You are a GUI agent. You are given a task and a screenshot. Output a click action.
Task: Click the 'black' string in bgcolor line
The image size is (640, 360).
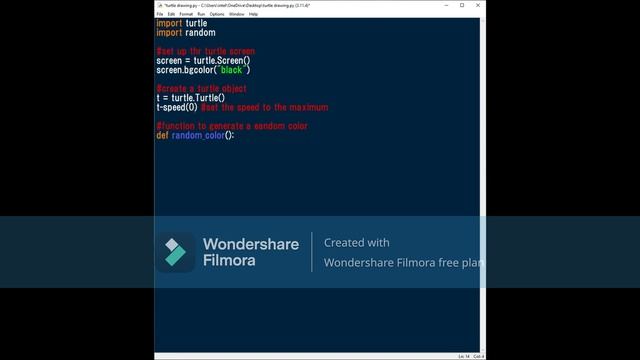point(231,70)
